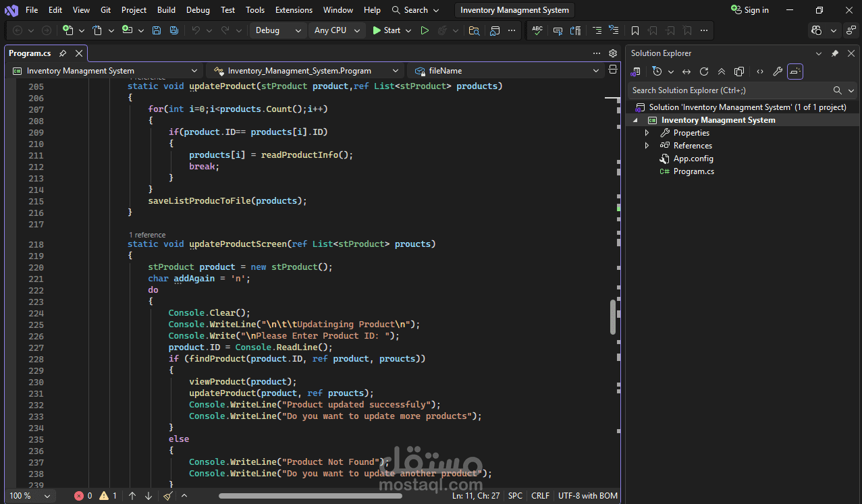862x504 pixels.
Task: Click the Send Feedback icon
Action: coord(851,30)
